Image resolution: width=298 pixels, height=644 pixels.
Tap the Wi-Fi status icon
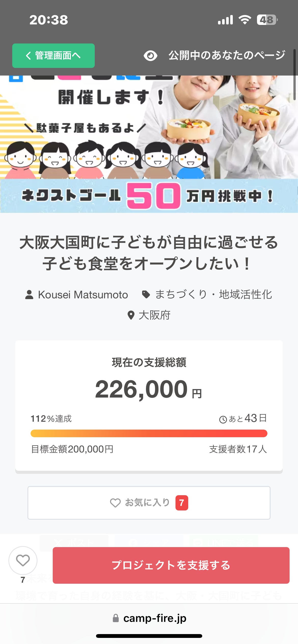[x=245, y=20]
